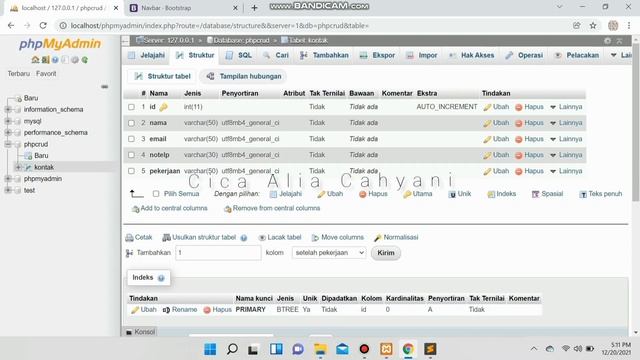Image resolution: width=640 pixels, height=360 pixels.
Task: Open the File Explorer taskbar icon
Action: (320, 349)
